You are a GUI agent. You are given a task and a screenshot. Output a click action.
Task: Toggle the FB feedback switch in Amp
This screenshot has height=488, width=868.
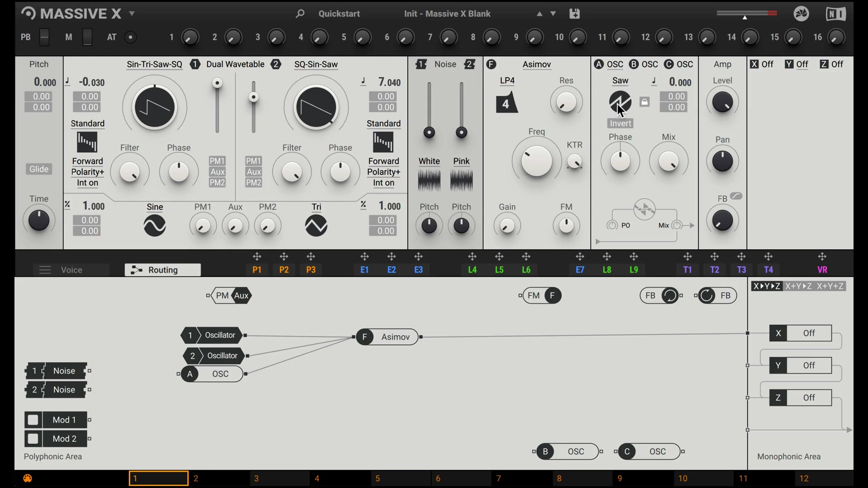[736, 196]
